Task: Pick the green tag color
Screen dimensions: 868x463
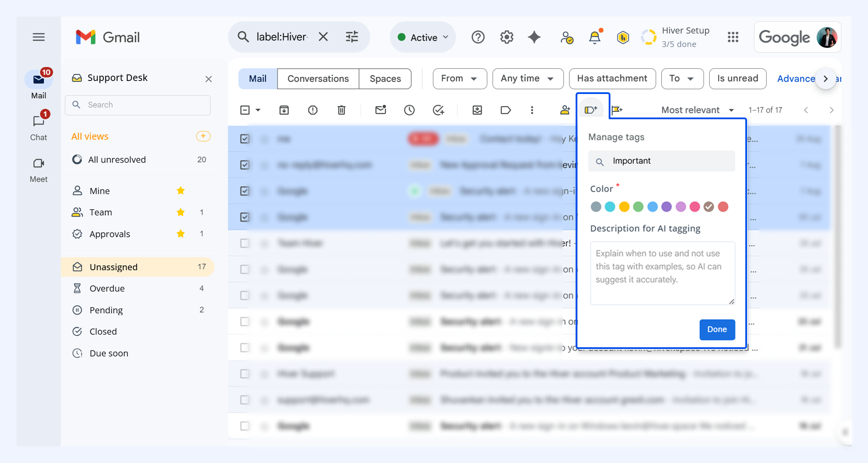Action: click(x=638, y=207)
